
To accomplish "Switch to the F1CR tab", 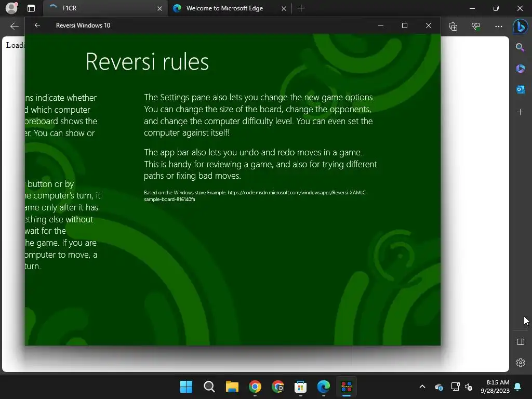I will point(105,8).
